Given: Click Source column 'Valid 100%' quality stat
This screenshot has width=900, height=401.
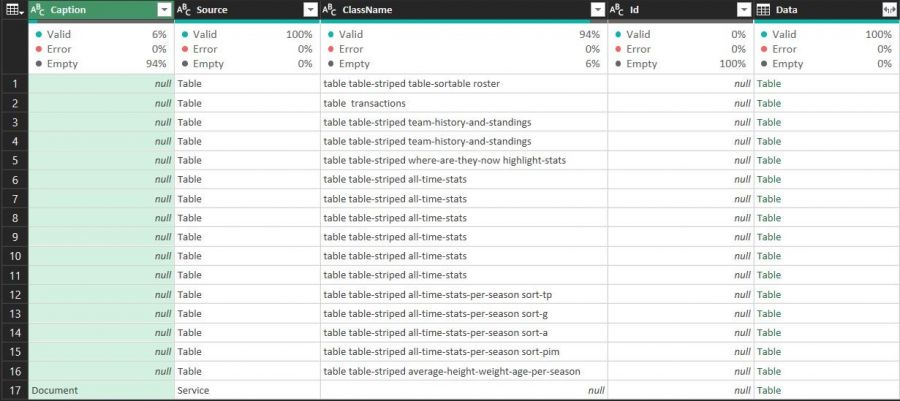Looking at the screenshot, I should [x=247, y=34].
